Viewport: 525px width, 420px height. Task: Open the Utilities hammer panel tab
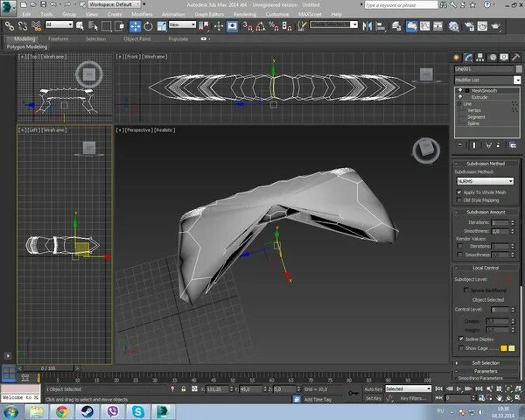515,58
